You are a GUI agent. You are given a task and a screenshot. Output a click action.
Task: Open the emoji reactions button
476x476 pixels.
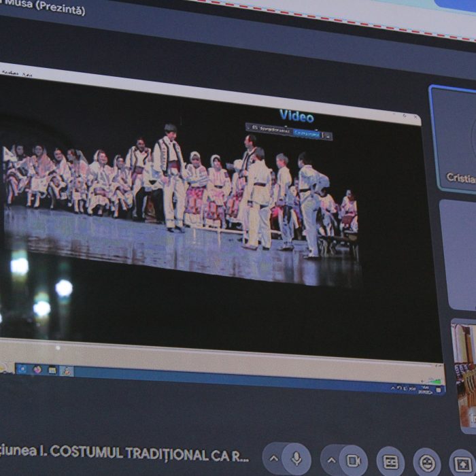click(426, 462)
